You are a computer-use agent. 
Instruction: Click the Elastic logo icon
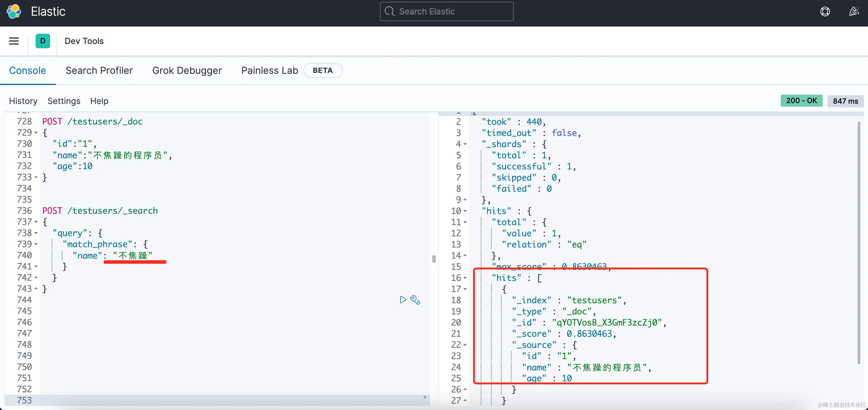coord(14,11)
